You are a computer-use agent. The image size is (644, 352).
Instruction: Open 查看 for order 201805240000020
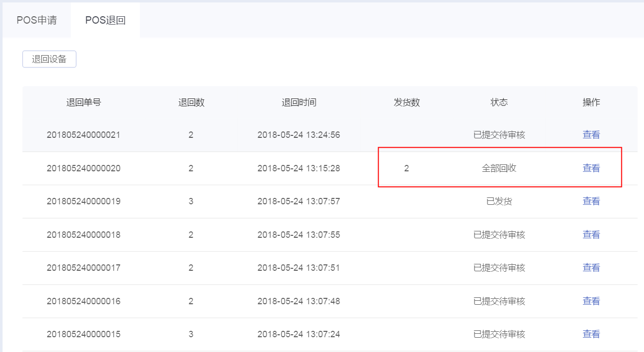[591, 168]
